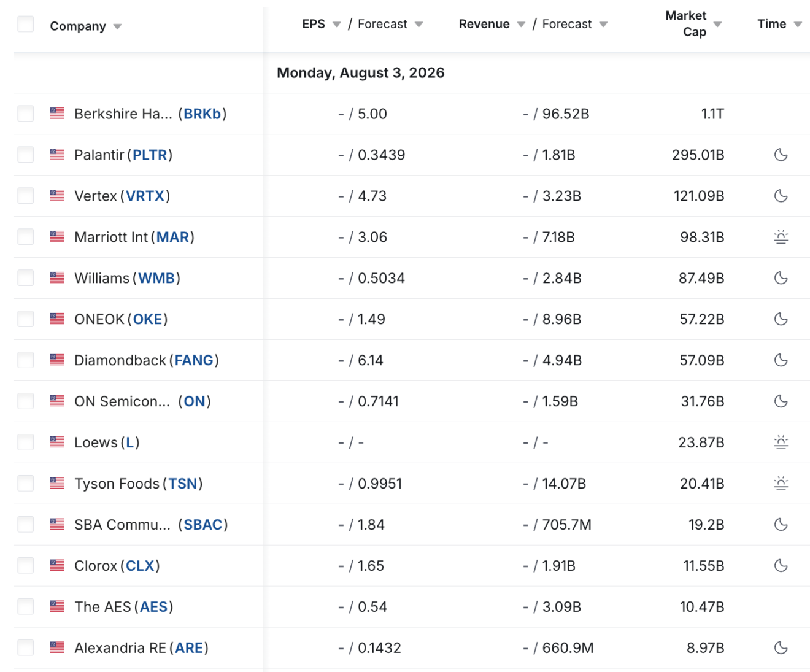Click the US flag beside Berkshire Hathaway
This screenshot has height=672, width=810.
[x=57, y=114]
